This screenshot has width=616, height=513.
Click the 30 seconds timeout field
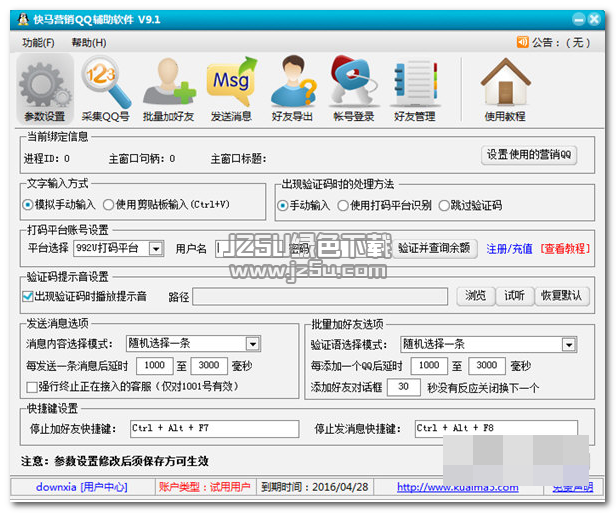pyautogui.click(x=404, y=387)
